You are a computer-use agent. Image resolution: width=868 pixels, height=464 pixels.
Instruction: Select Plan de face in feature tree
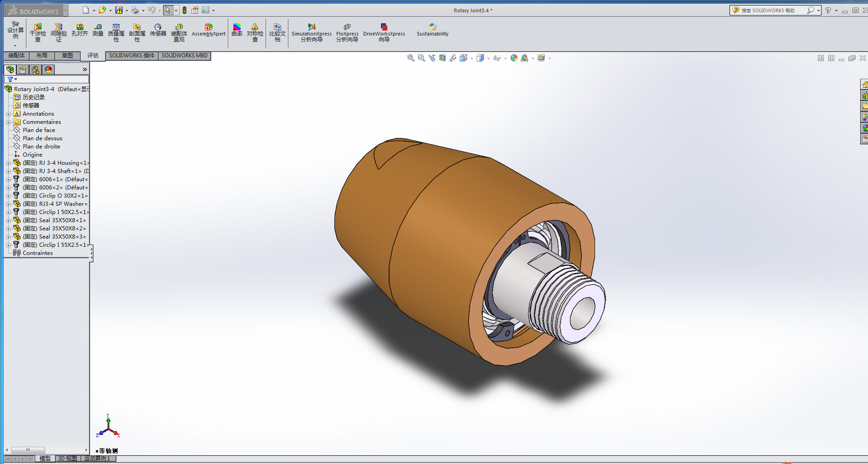[39, 130]
